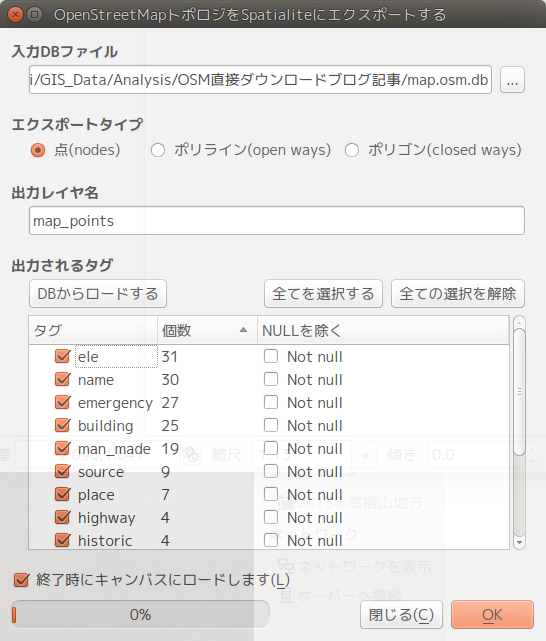Sort by the 個数 column header
Viewport: 546px width, 641px height.
207,330
